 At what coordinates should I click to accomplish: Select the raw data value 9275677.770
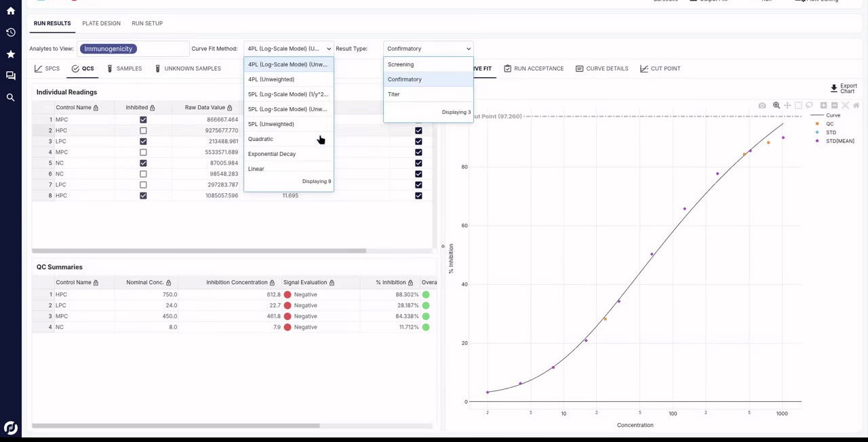click(x=222, y=131)
